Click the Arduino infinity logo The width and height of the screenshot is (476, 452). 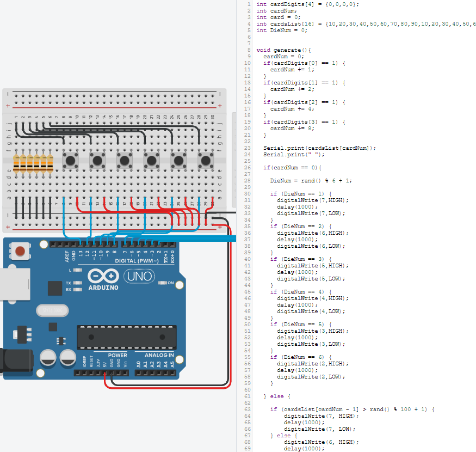104,276
